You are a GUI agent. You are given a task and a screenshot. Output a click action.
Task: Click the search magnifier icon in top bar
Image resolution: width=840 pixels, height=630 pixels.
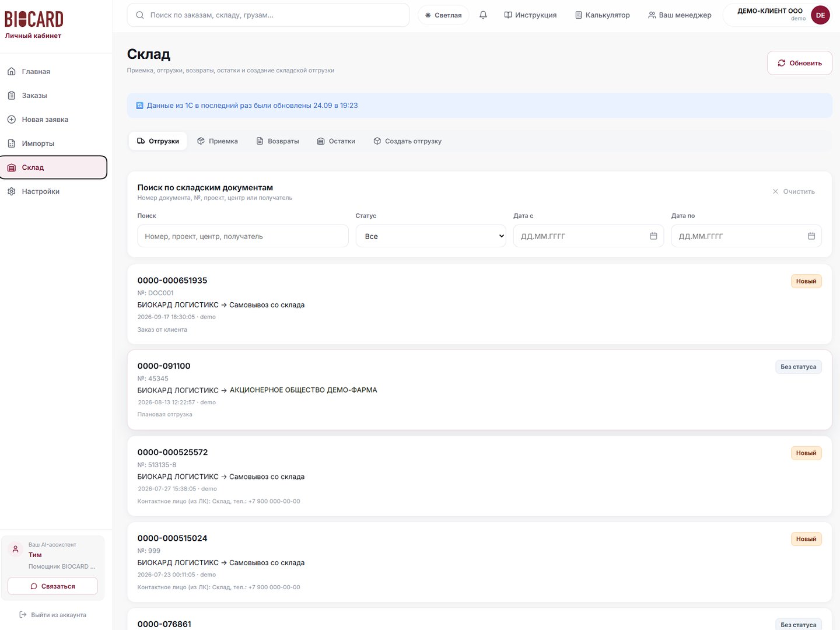coord(140,15)
